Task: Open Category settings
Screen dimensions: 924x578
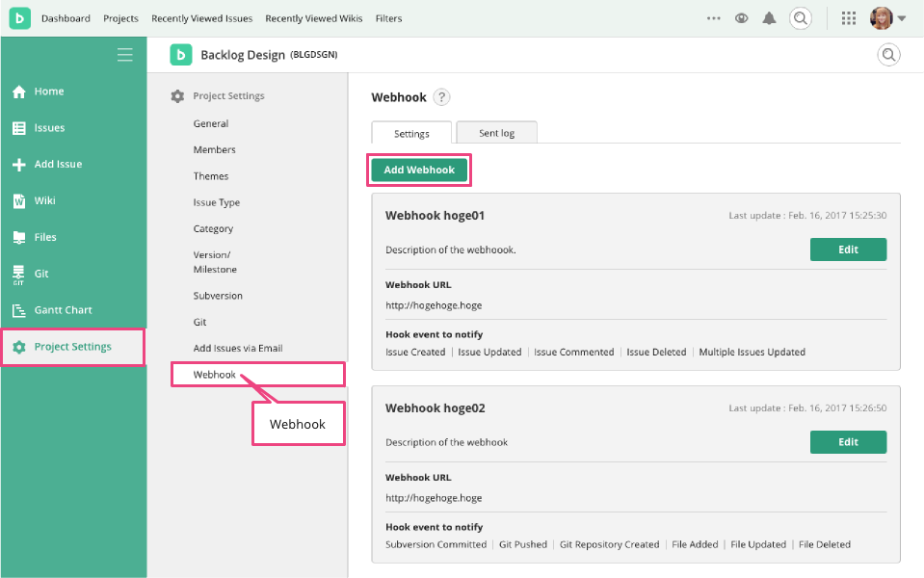Action: (x=213, y=228)
